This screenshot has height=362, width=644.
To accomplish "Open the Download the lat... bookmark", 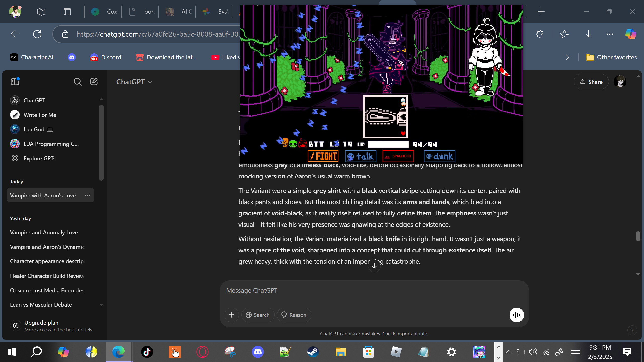I will click(167, 57).
